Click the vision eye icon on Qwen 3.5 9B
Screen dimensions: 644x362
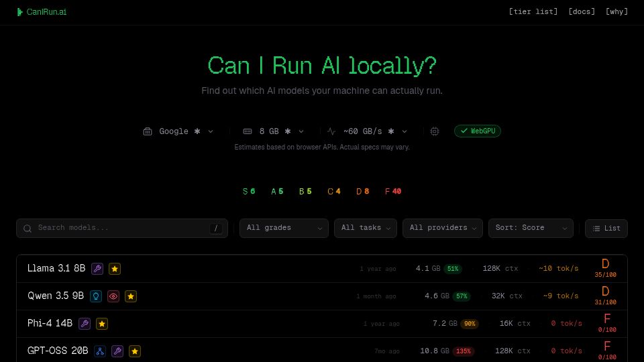pyautogui.click(x=113, y=296)
